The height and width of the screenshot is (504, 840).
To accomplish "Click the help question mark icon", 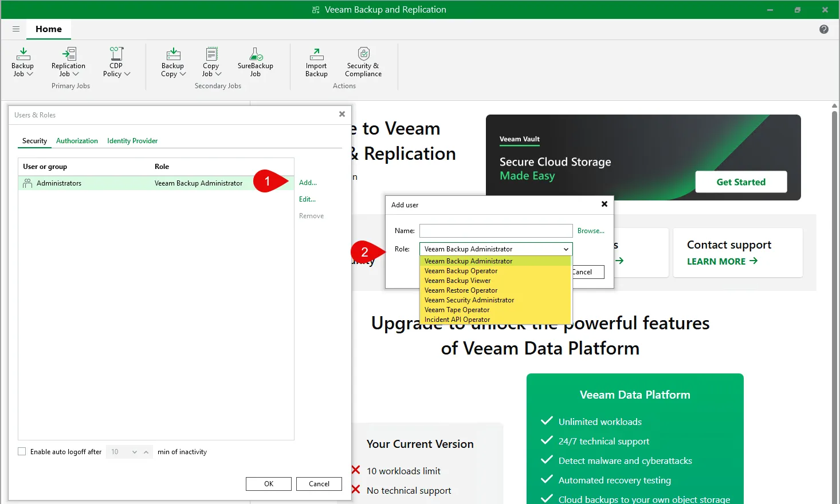I will (x=824, y=29).
